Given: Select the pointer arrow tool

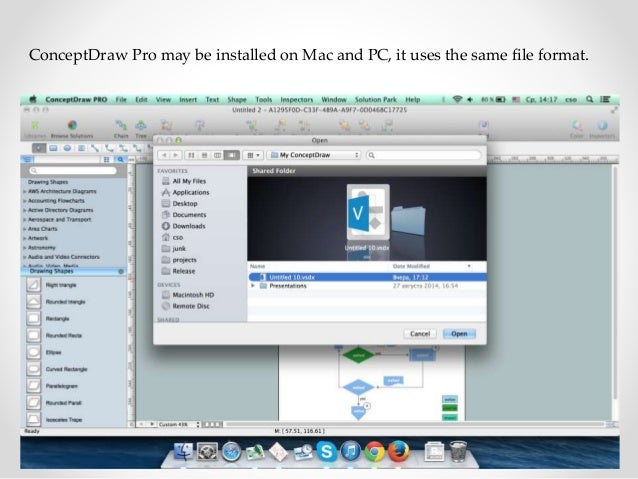Looking at the screenshot, I should tap(39, 148).
